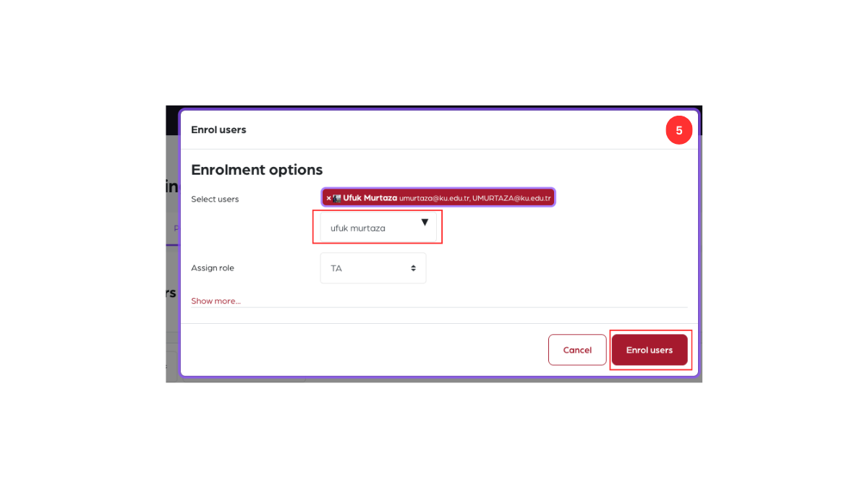Click lowercase umurtaza@ku.edu.tr email in the selected chip
Image resolution: width=868 pixels, height=488 pixels.
point(434,198)
